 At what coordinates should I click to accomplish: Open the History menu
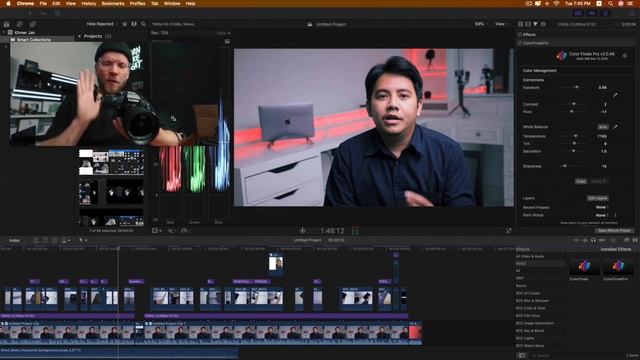pyautogui.click(x=89, y=3)
